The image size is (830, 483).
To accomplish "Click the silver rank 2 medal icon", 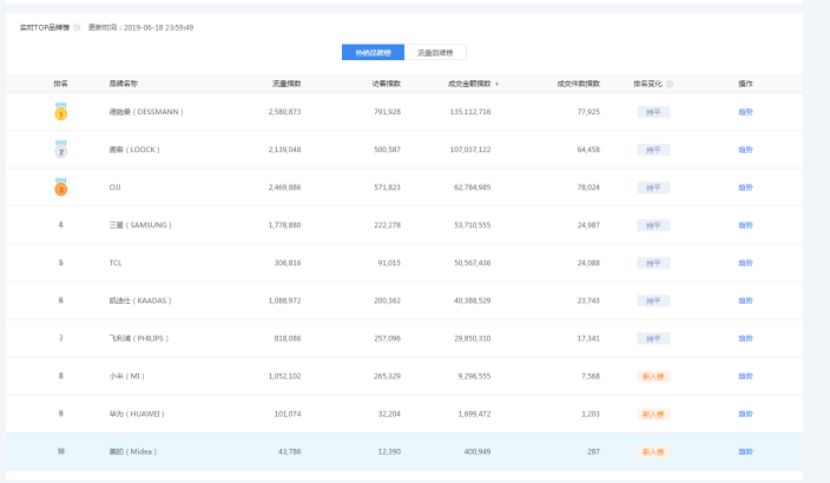I will click(61, 149).
